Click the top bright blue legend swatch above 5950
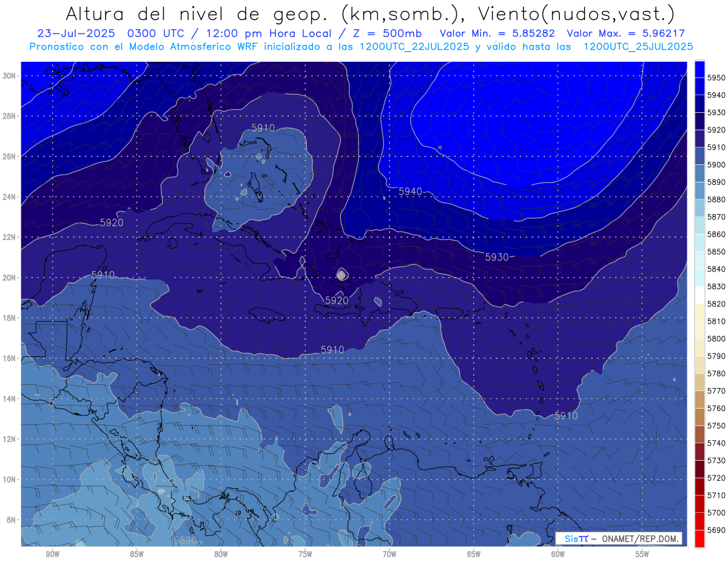The height and width of the screenshot is (562, 728). click(x=699, y=69)
